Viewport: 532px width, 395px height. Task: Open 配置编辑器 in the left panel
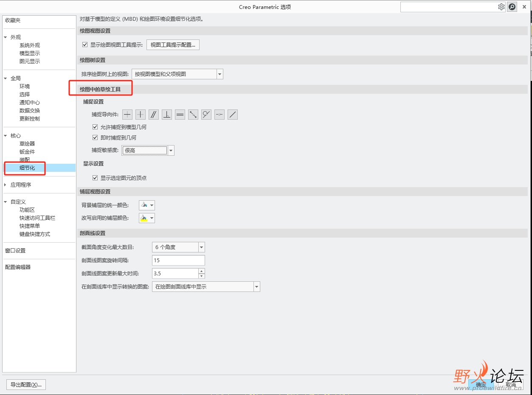click(18, 267)
